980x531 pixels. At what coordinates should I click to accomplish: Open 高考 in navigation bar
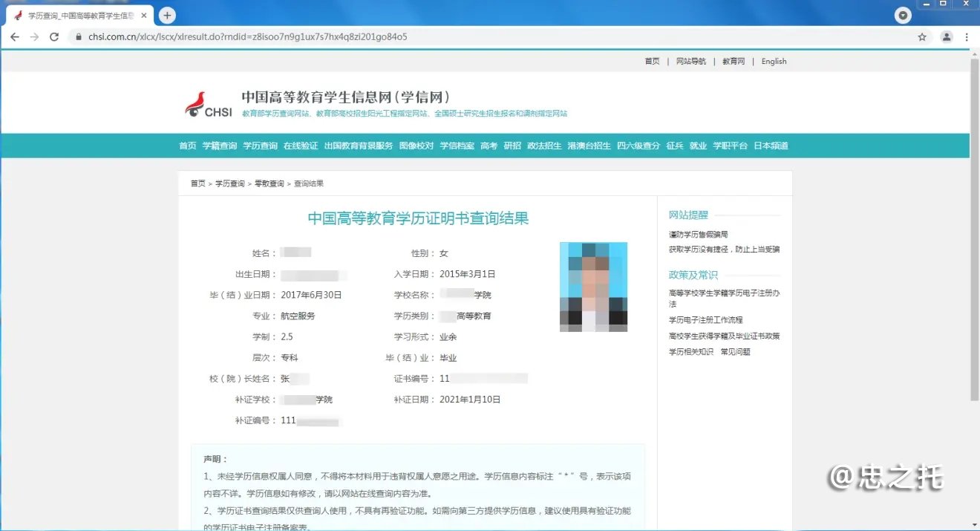tap(489, 146)
